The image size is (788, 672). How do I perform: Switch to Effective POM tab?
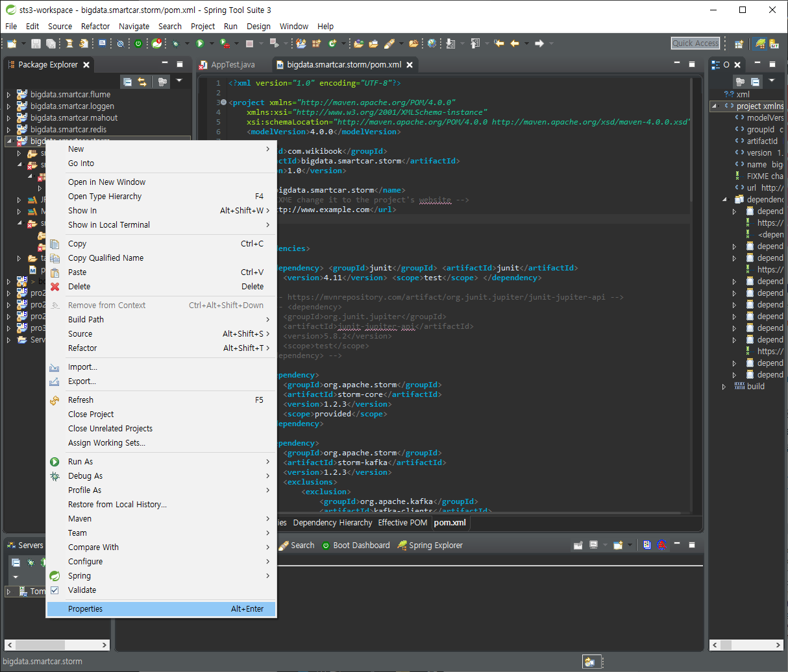click(x=402, y=523)
